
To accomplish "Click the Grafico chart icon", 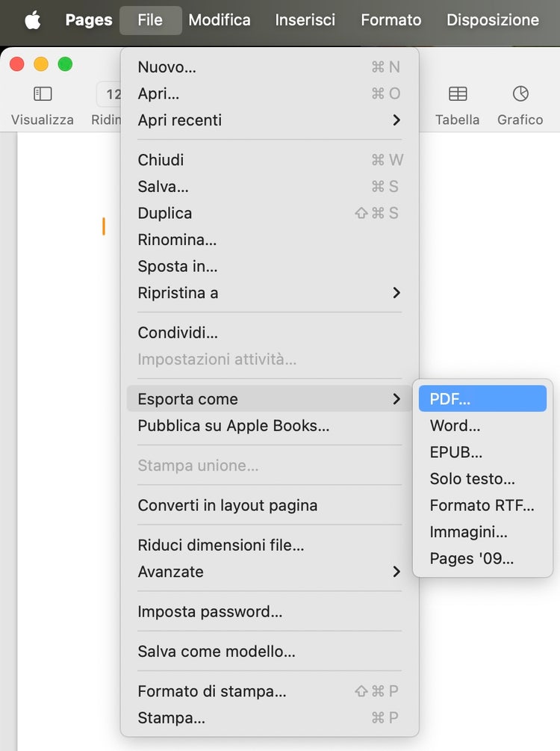I will click(x=520, y=94).
